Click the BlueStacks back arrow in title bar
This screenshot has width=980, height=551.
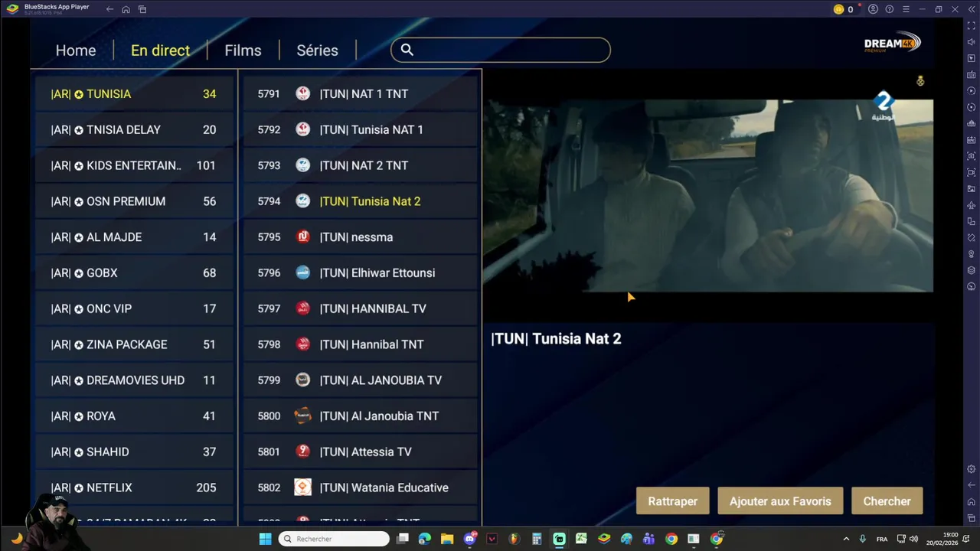click(109, 9)
